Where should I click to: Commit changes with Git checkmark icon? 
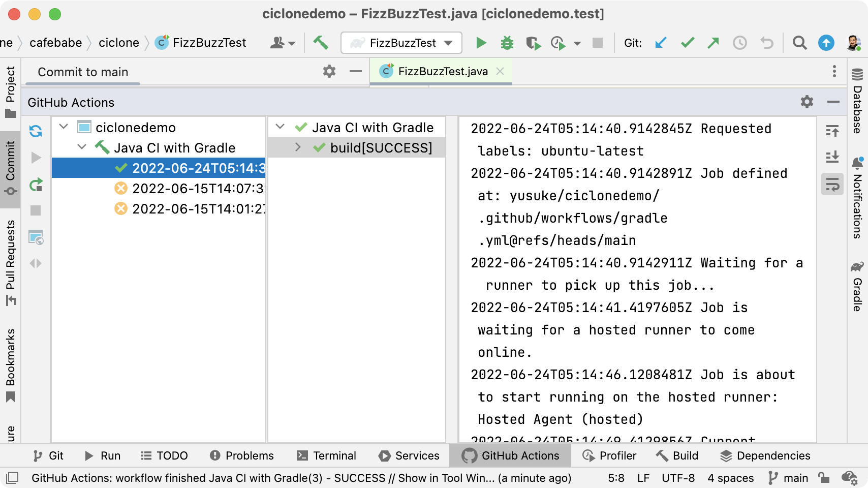point(687,43)
